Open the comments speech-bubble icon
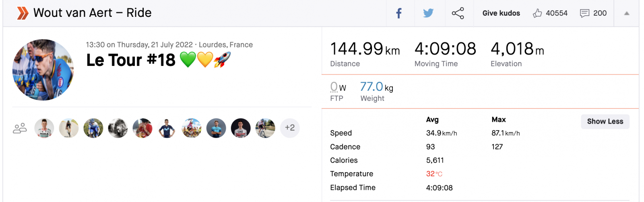The width and height of the screenshot is (644, 202). coord(584,13)
